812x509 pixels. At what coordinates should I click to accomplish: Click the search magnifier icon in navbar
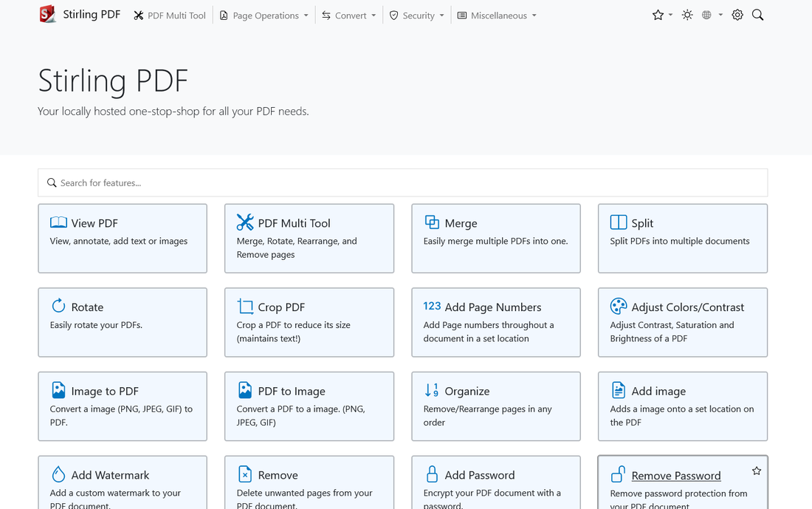point(757,15)
